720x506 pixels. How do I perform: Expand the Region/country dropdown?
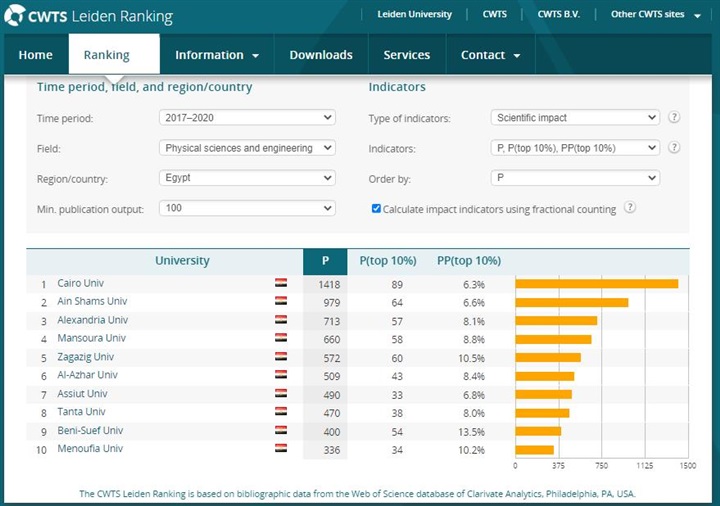pyautogui.click(x=247, y=178)
